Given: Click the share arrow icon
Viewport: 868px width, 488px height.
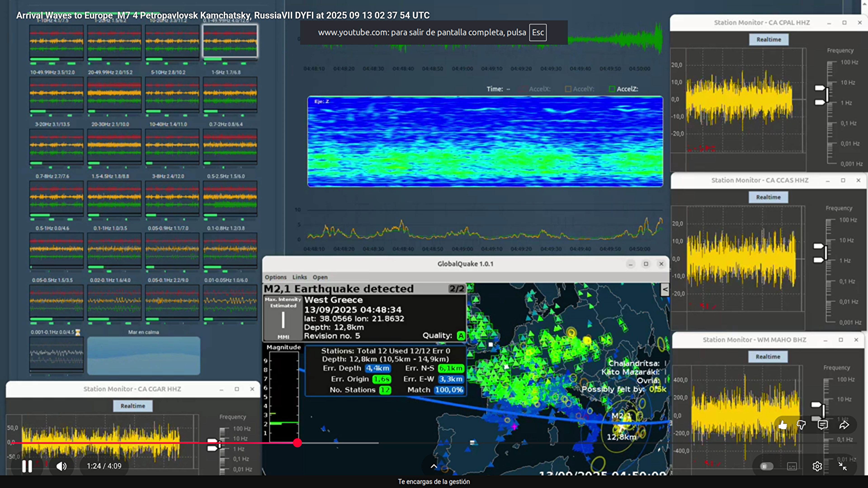Looking at the screenshot, I should (x=844, y=425).
